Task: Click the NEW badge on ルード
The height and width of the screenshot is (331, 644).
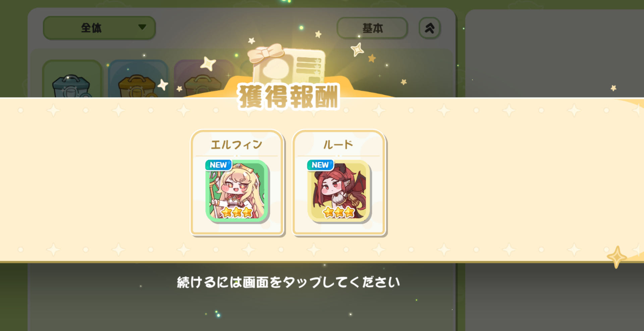Action: pos(320,165)
